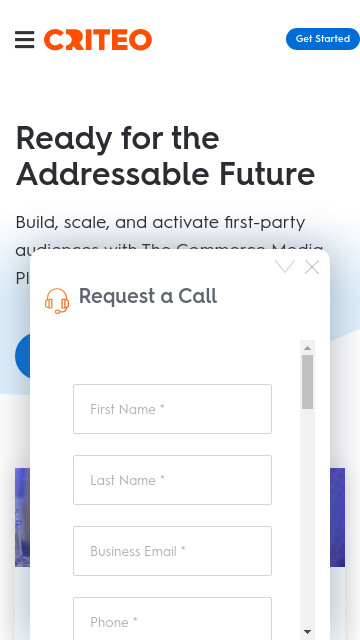Click the Request a Call heading

[x=148, y=296]
